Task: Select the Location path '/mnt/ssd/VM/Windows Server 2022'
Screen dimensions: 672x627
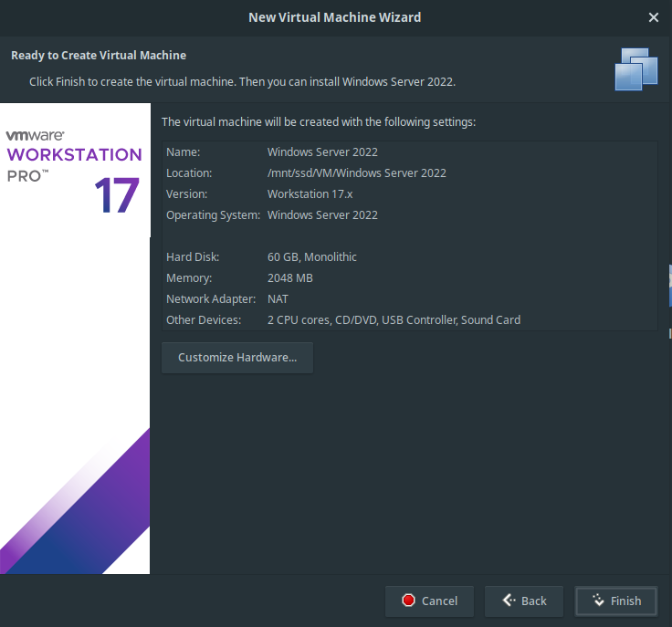Action: [357, 173]
